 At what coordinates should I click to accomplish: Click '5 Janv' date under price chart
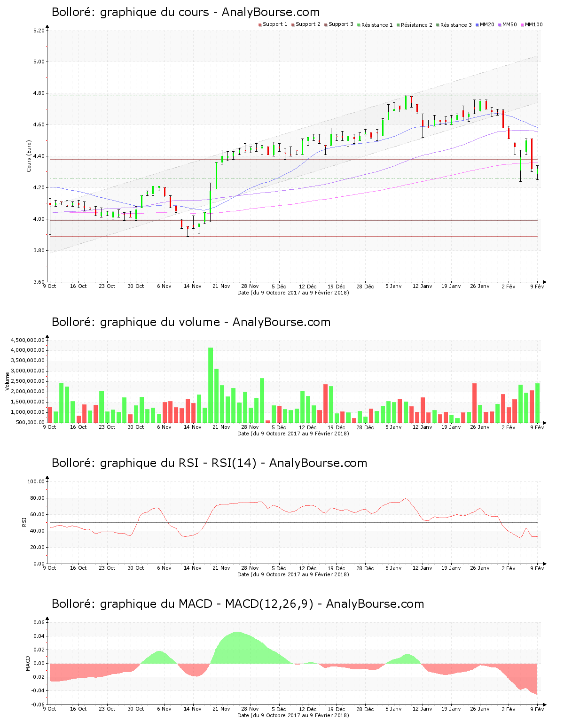(393, 286)
